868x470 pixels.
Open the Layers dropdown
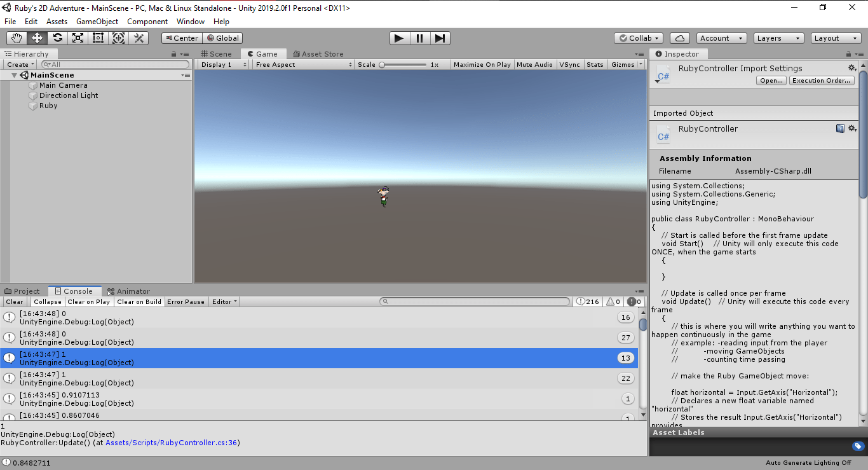[x=778, y=38]
